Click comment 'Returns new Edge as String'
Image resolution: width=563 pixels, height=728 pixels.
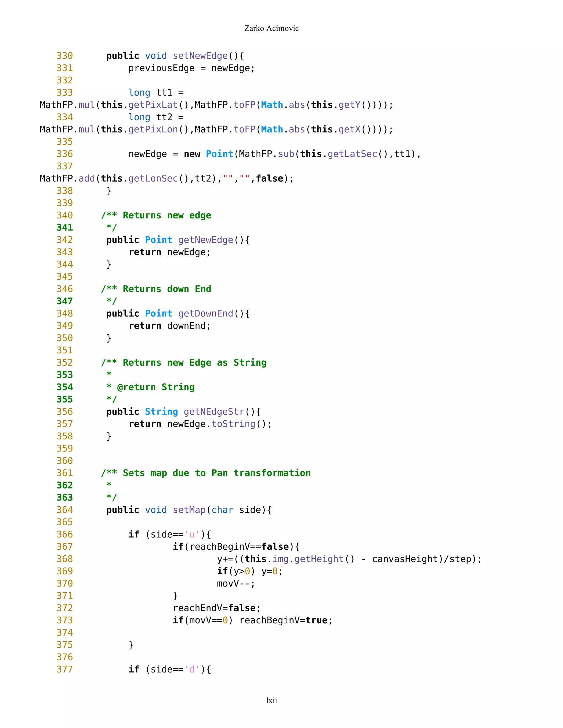(x=194, y=363)
